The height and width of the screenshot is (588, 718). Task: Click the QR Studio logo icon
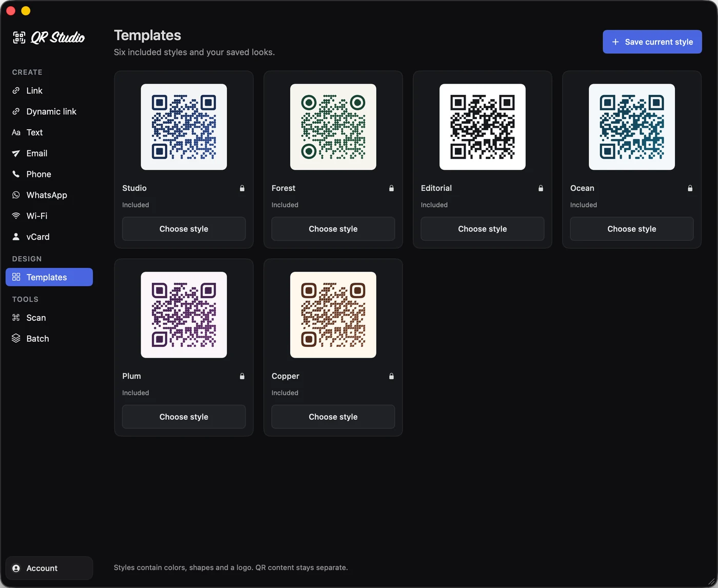[x=19, y=37]
